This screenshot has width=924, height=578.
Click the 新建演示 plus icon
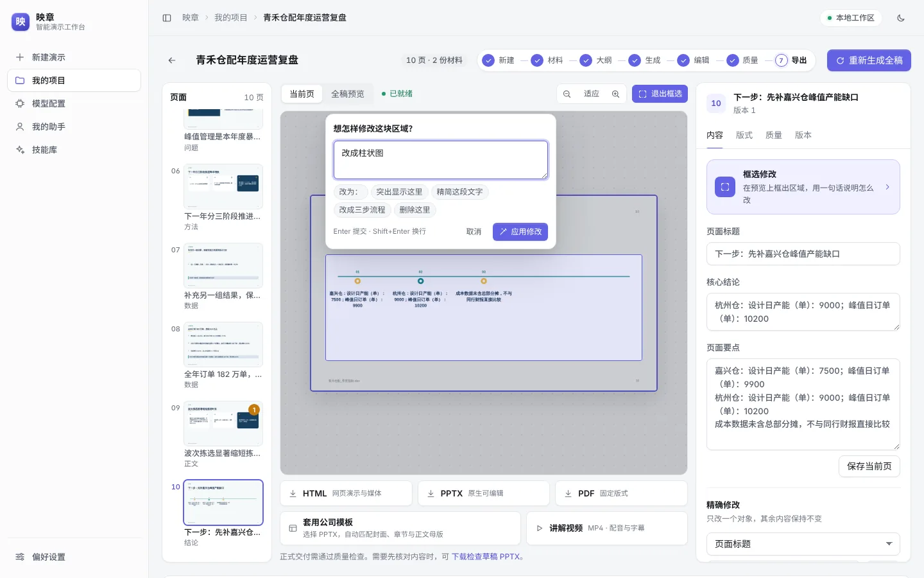20,57
